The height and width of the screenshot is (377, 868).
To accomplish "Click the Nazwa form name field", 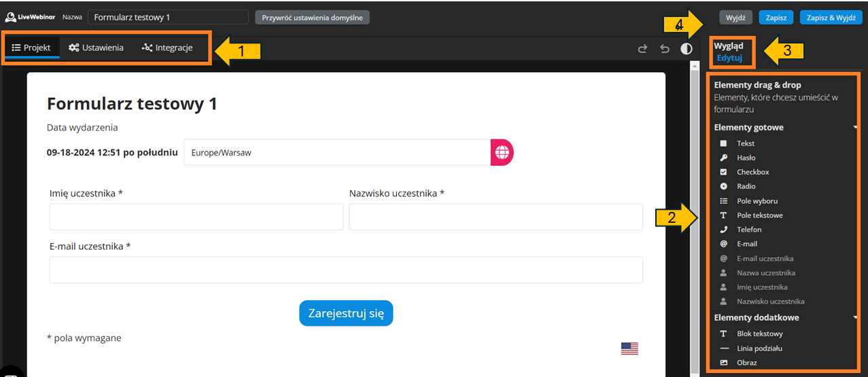I will pos(168,17).
